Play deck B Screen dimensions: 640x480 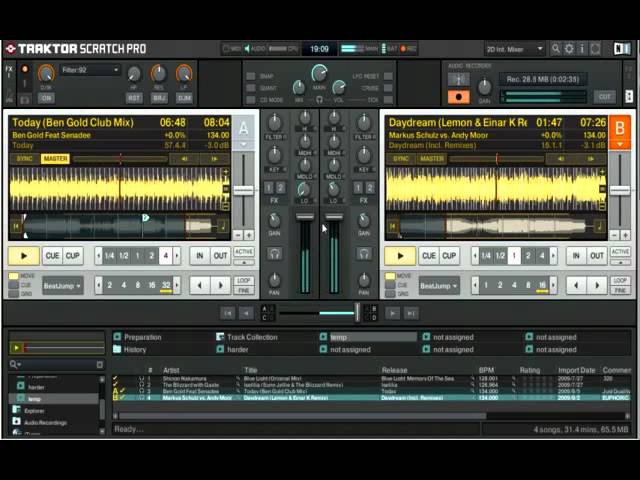click(400, 256)
